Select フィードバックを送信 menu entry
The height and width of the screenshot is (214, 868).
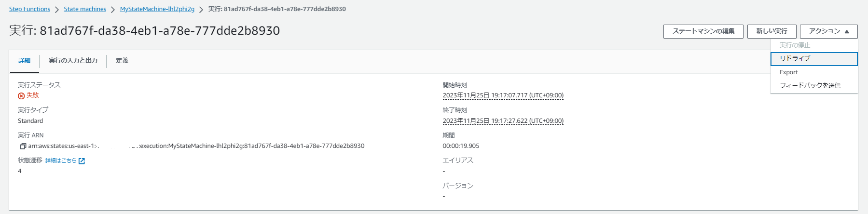coord(810,85)
